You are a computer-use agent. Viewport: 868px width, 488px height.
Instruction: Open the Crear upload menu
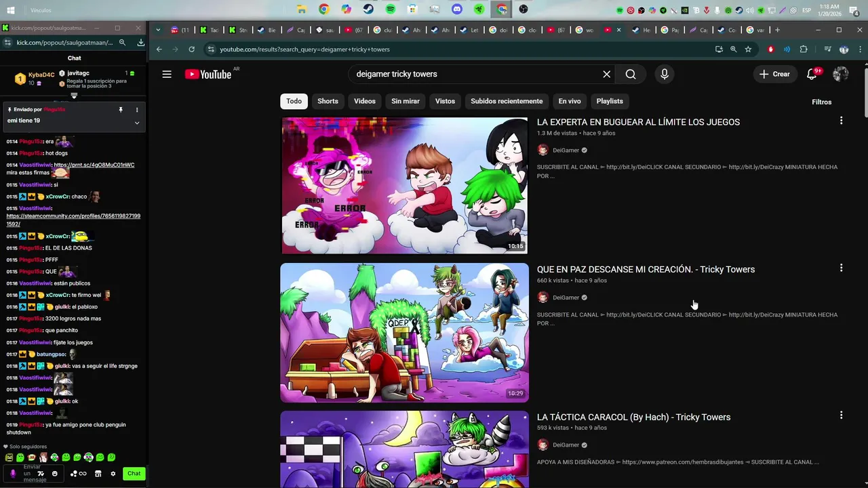tap(774, 75)
